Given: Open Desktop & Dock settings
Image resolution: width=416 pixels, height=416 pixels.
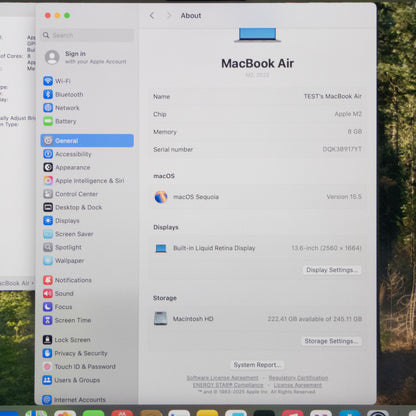Looking at the screenshot, I should pos(87,207).
